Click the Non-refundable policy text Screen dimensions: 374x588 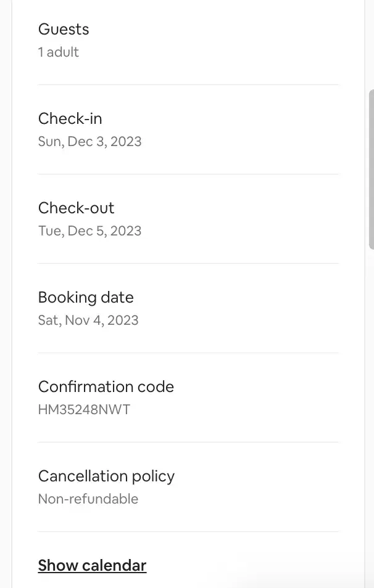(88, 499)
